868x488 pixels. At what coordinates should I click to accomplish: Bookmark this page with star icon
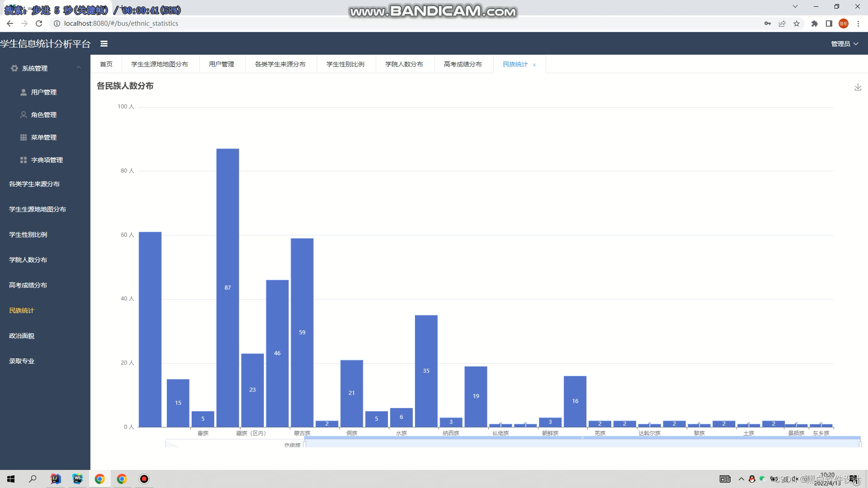[x=797, y=23]
